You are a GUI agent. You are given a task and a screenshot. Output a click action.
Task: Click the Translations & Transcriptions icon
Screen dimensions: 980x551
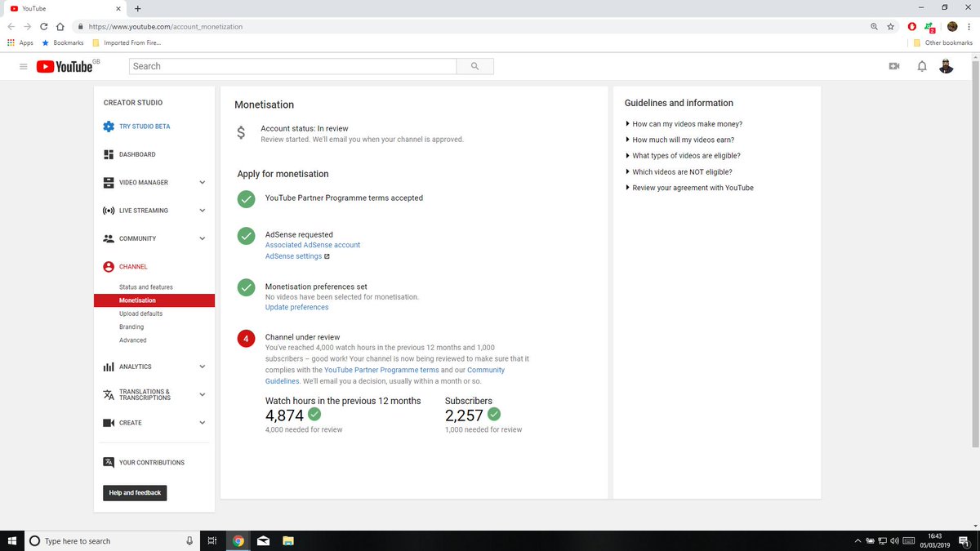coord(109,395)
